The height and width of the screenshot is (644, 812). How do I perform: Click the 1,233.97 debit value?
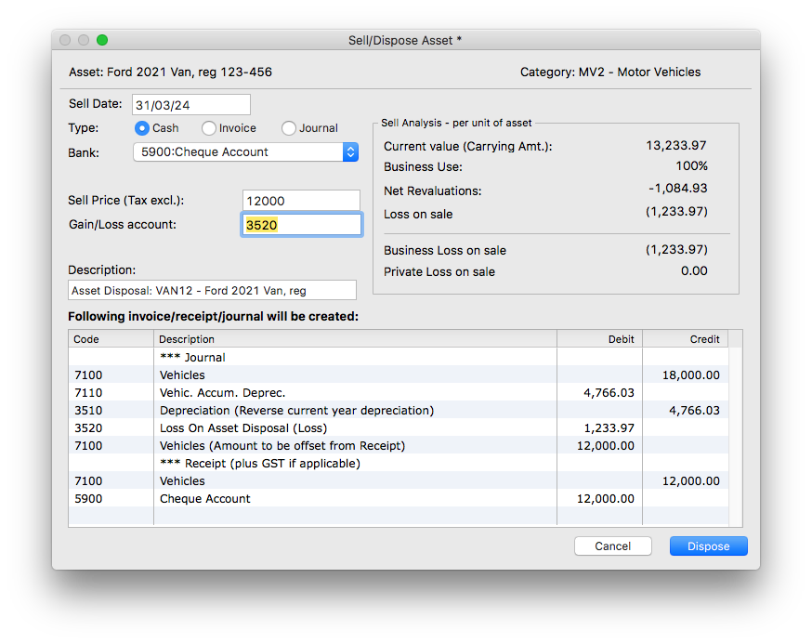point(609,428)
